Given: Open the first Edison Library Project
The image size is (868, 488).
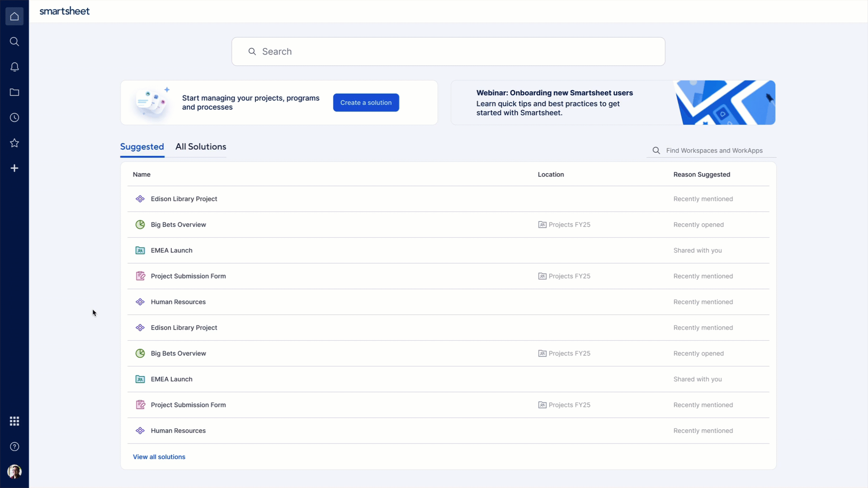Looking at the screenshot, I should [x=184, y=199].
